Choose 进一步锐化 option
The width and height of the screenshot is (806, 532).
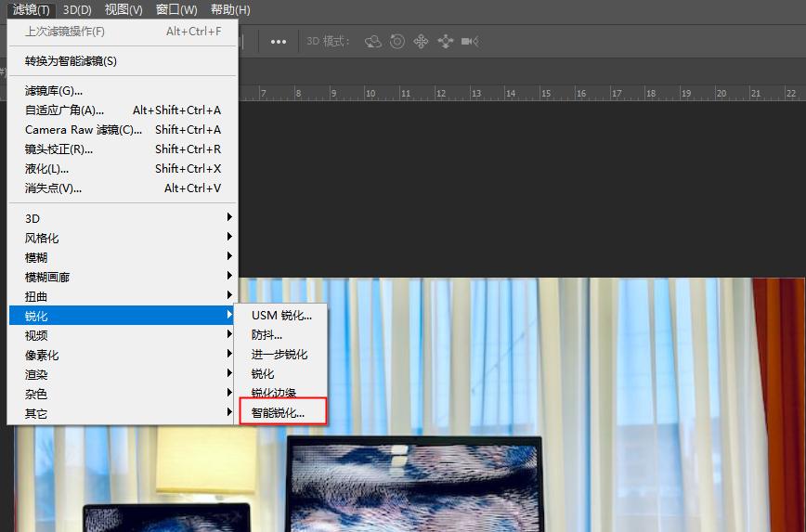pos(281,355)
